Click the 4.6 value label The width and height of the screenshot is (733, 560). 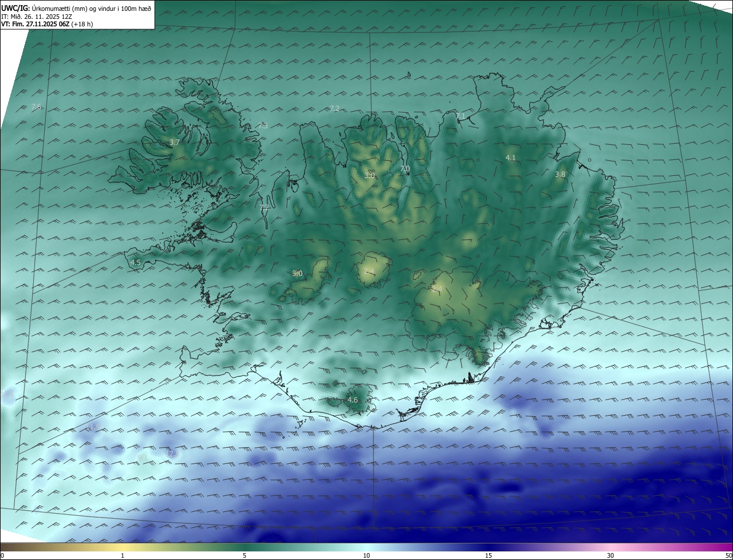coord(352,400)
